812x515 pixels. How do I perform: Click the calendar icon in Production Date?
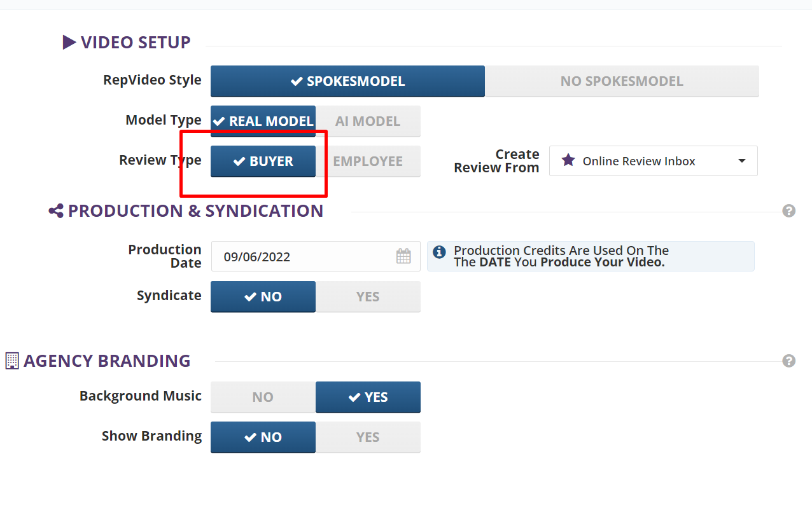403,257
